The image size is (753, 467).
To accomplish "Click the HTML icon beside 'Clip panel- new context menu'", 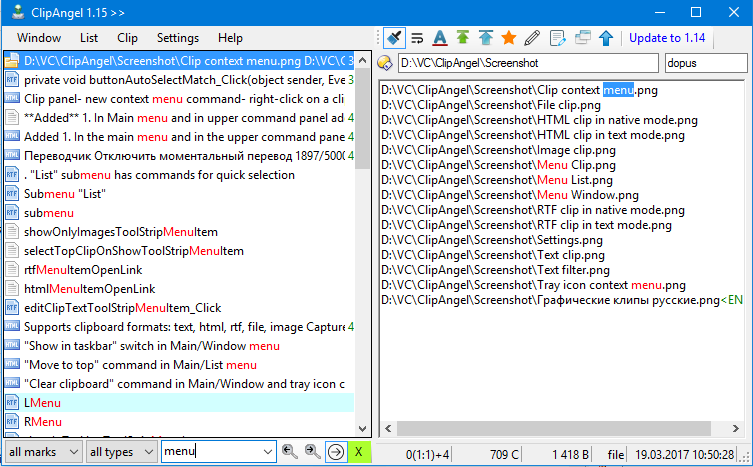I will click(x=12, y=98).
